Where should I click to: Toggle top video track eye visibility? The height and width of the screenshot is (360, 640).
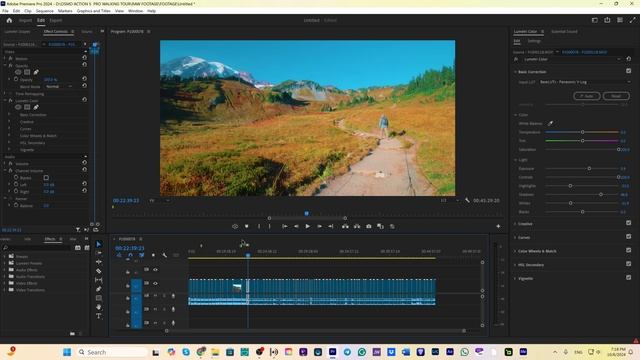coord(156,269)
